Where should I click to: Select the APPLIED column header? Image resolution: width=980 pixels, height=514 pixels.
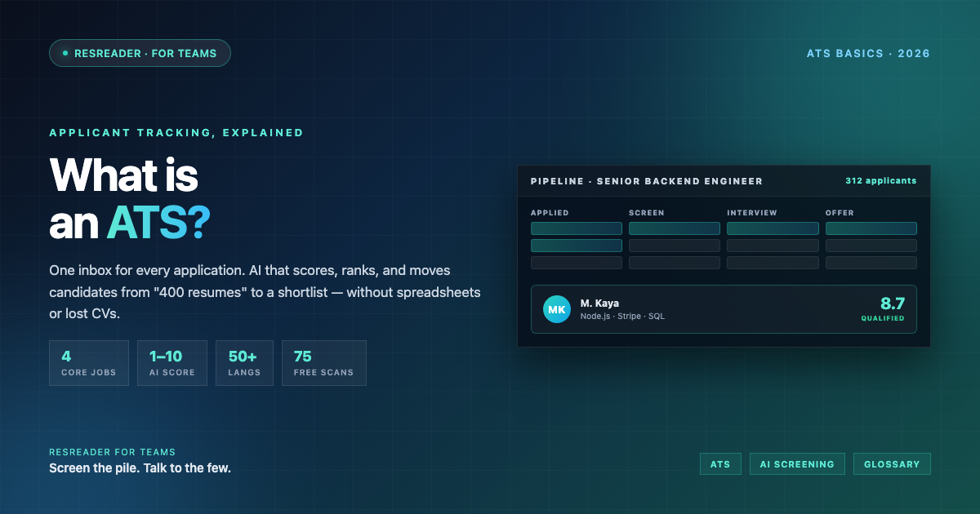click(550, 213)
